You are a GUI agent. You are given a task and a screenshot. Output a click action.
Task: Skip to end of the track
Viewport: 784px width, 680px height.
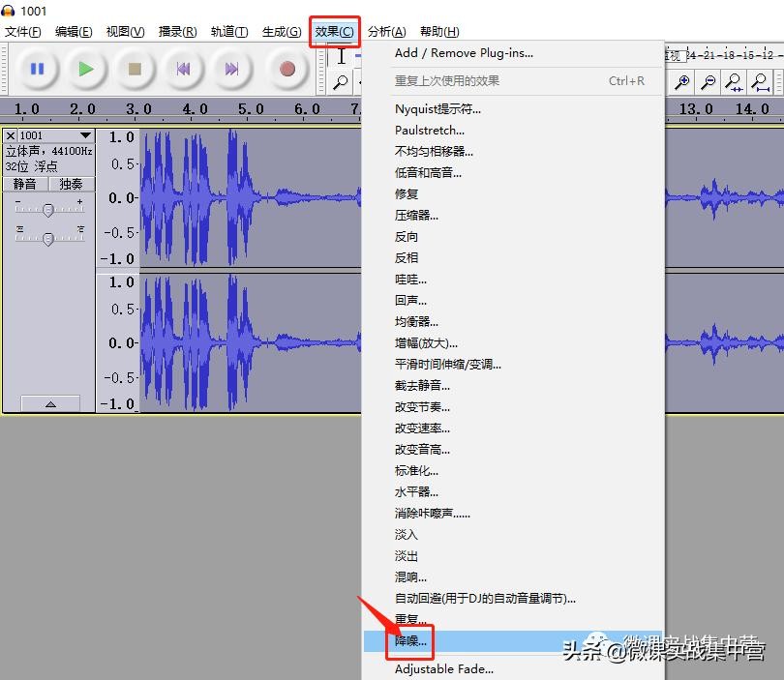coord(232,69)
